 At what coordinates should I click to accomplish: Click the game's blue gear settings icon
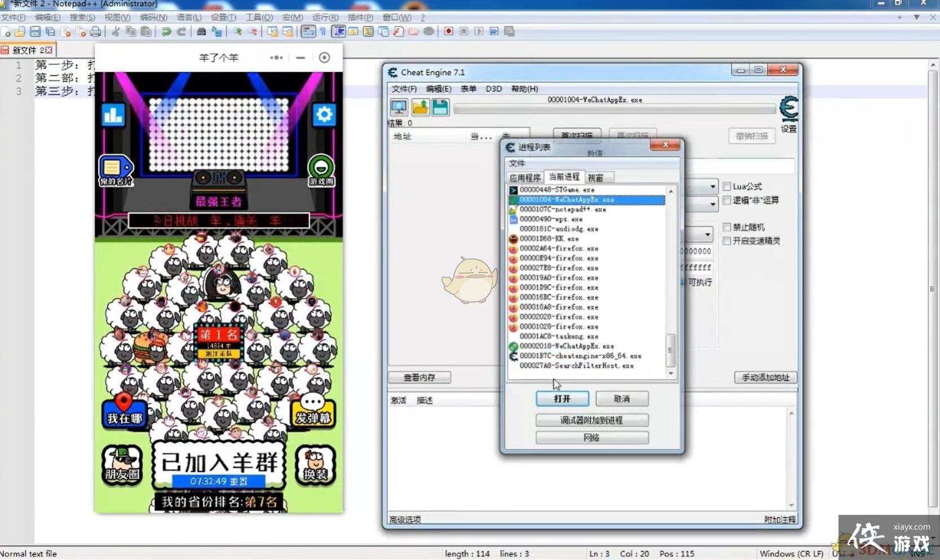(324, 115)
